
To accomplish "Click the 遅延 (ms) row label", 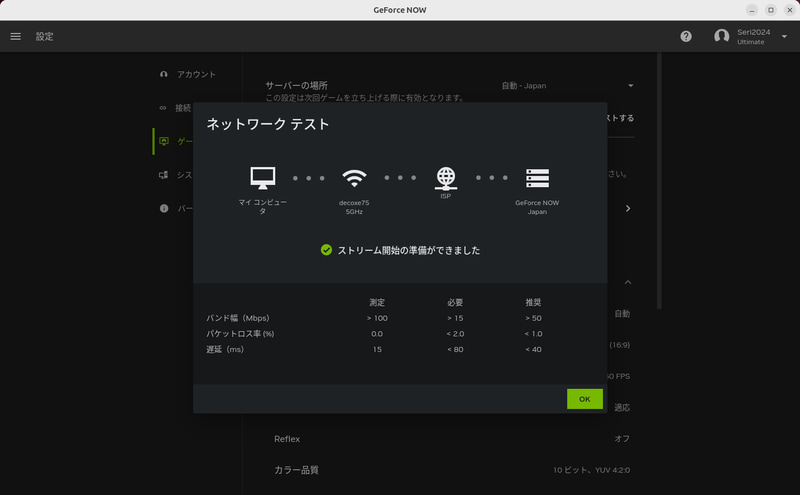I will tap(225, 350).
